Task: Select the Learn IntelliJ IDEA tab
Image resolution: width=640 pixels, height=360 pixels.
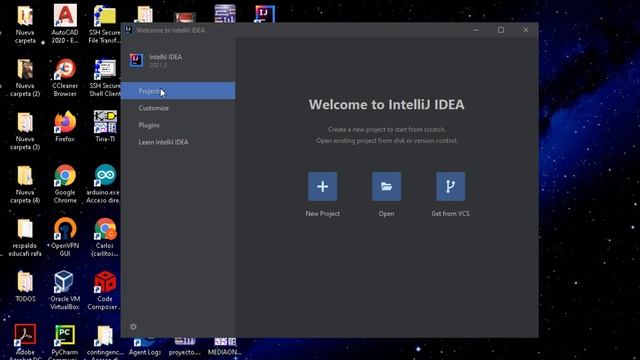Action: click(178, 142)
